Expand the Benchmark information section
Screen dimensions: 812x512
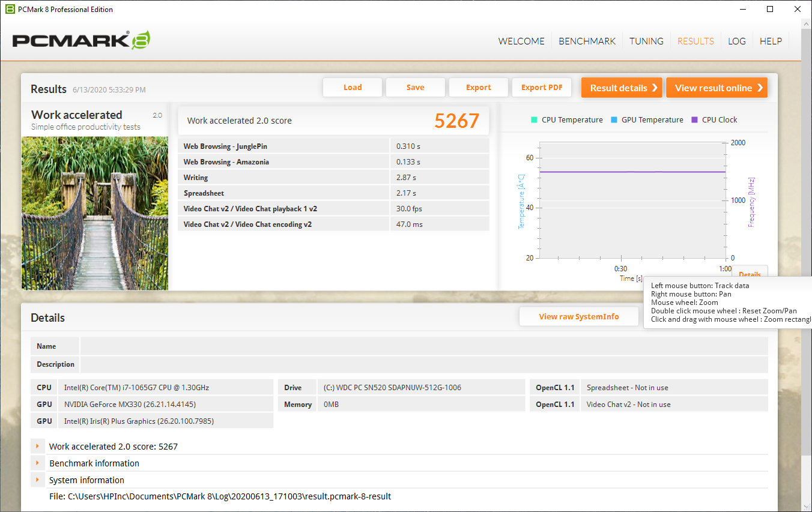pyautogui.click(x=37, y=463)
